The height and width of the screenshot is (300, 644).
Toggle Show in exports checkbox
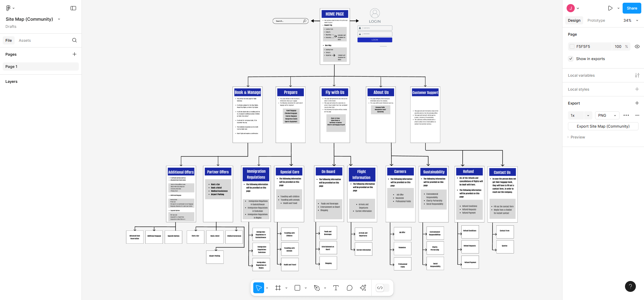[571, 59]
